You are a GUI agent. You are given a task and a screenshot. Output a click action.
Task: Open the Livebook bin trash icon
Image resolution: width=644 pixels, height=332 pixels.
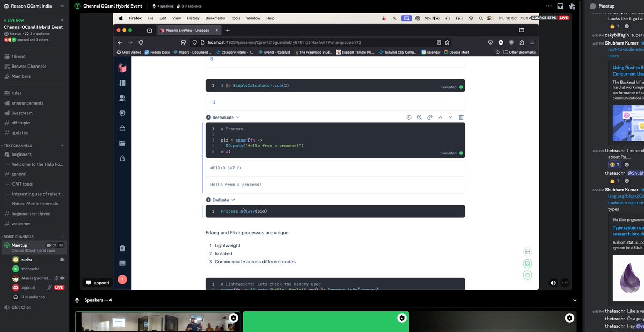[122, 248]
